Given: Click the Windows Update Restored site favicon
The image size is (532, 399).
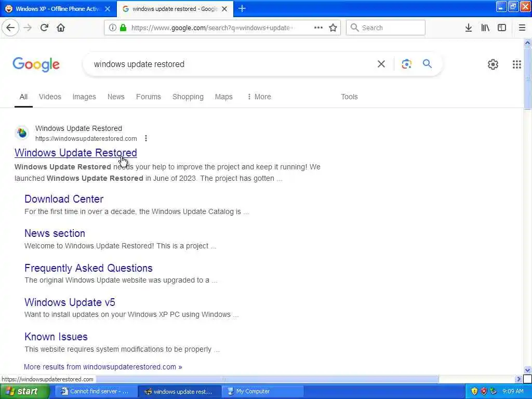Looking at the screenshot, I should coord(22,133).
